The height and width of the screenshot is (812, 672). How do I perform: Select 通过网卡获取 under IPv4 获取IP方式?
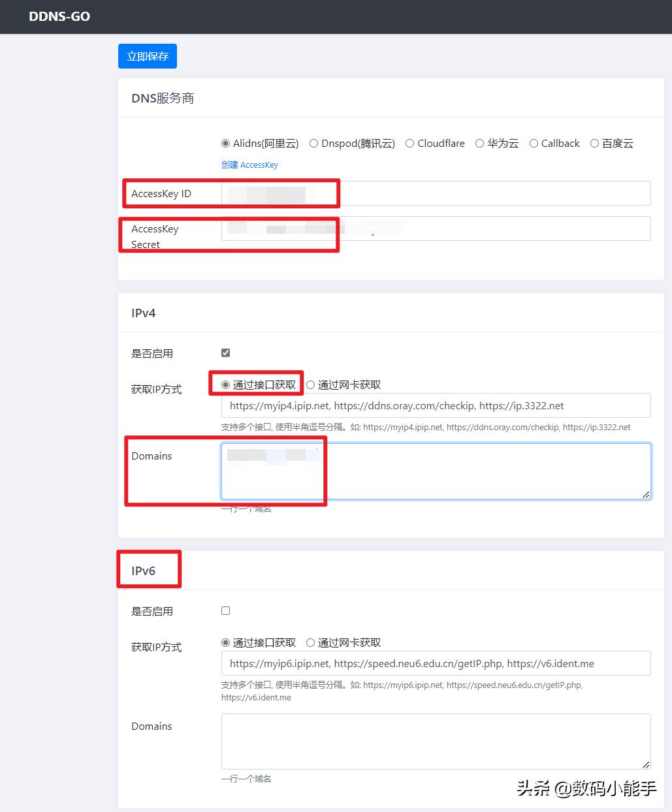(x=310, y=384)
